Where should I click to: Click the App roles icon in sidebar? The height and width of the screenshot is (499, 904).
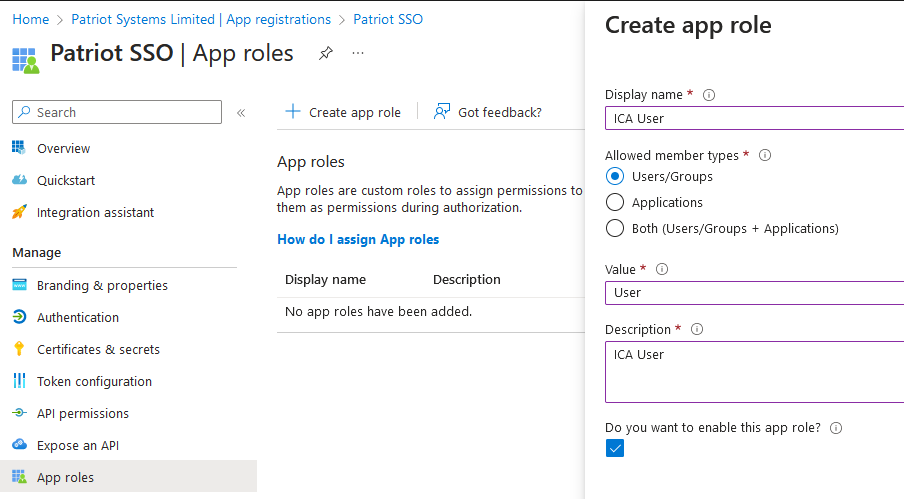tap(19, 477)
